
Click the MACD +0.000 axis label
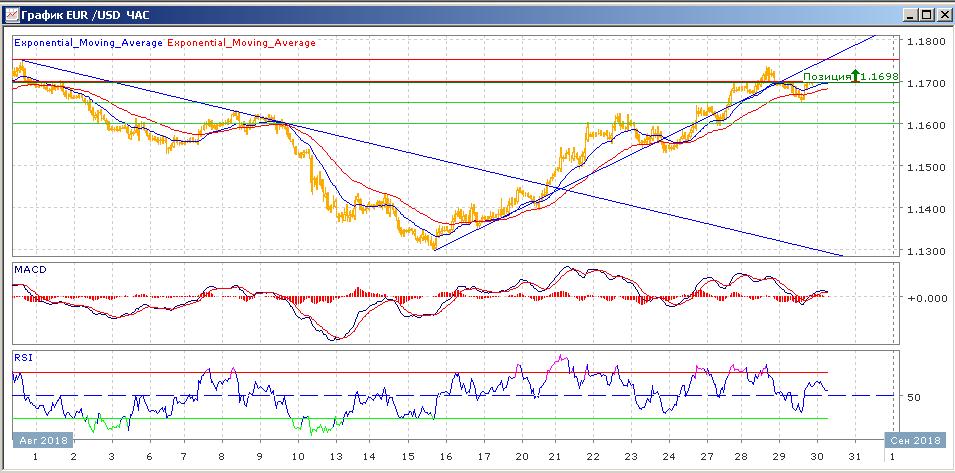924,298
